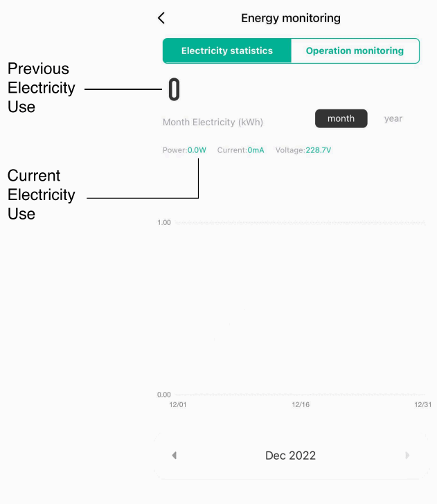437x504 pixels.
Task: Switch to Electricity statistics tab
Action: (227, 51)
